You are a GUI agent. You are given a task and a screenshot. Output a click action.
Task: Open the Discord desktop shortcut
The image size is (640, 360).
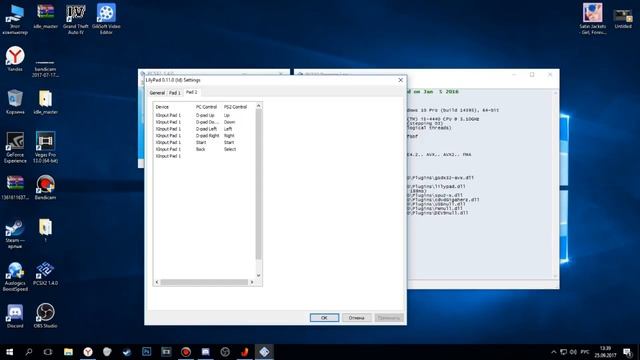tap(15, 316)
